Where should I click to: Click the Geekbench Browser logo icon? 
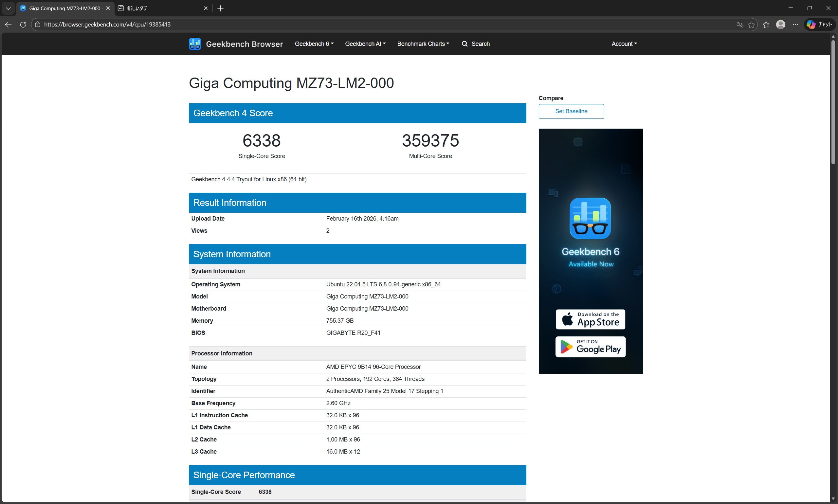195,44
